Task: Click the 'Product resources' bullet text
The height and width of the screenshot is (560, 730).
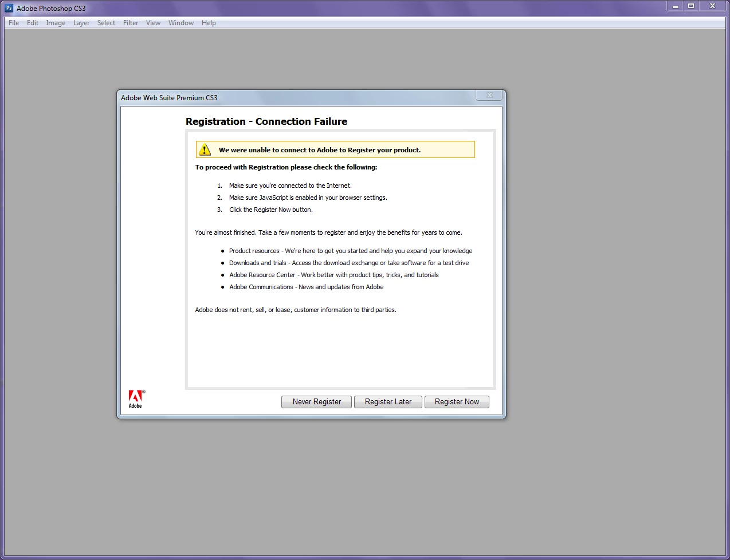Action: tap(351, 251)
